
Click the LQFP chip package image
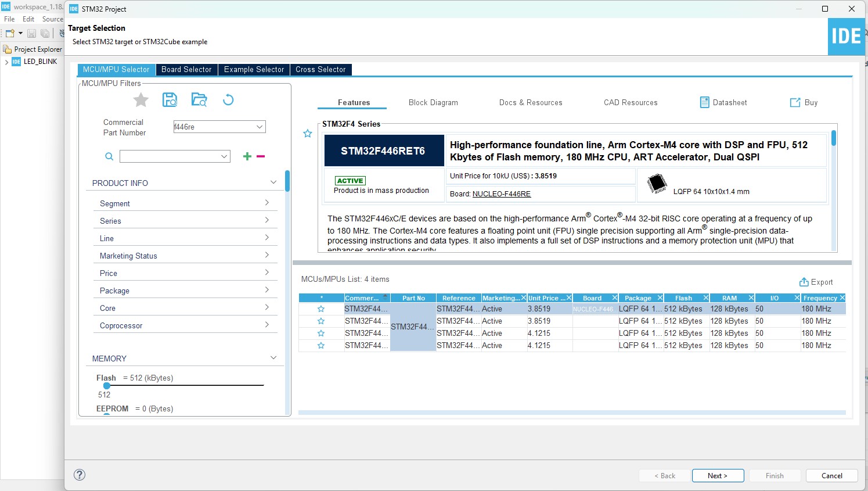657,183
